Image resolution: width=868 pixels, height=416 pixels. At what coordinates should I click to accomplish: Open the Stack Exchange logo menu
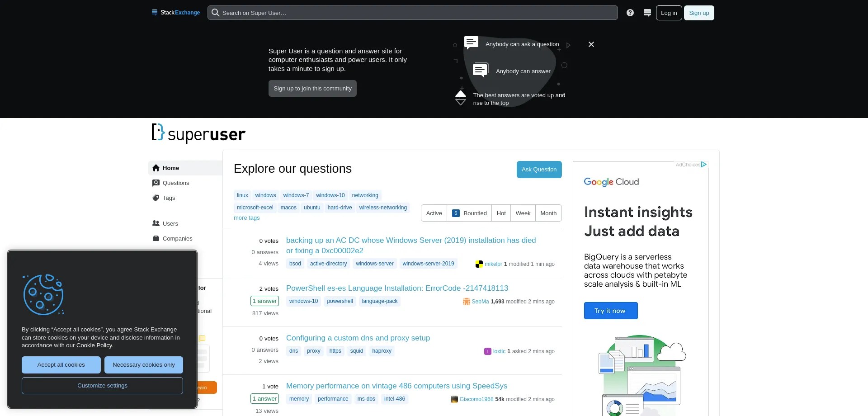pos(176,13)
